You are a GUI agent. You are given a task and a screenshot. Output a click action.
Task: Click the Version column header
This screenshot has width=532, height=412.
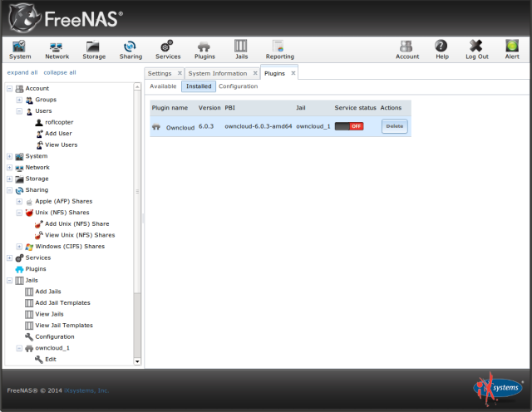pyautogui.click(x=209, y=108)
